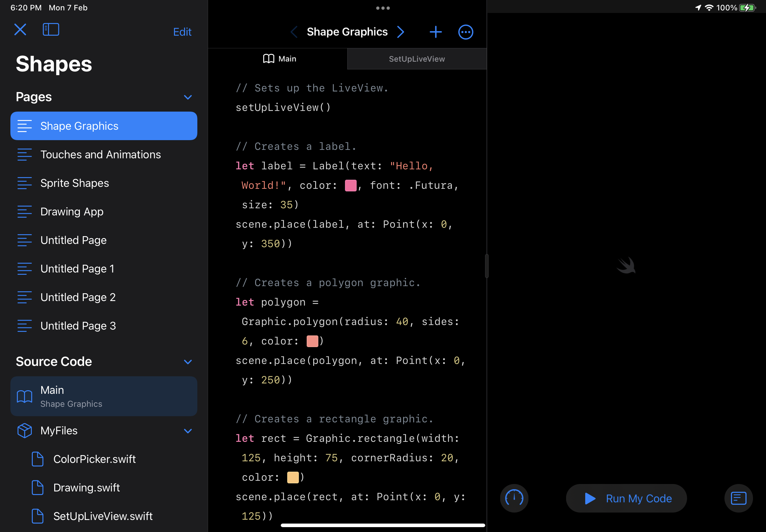
Task: Open the Untitled Page entry
Action: (104, 240)
